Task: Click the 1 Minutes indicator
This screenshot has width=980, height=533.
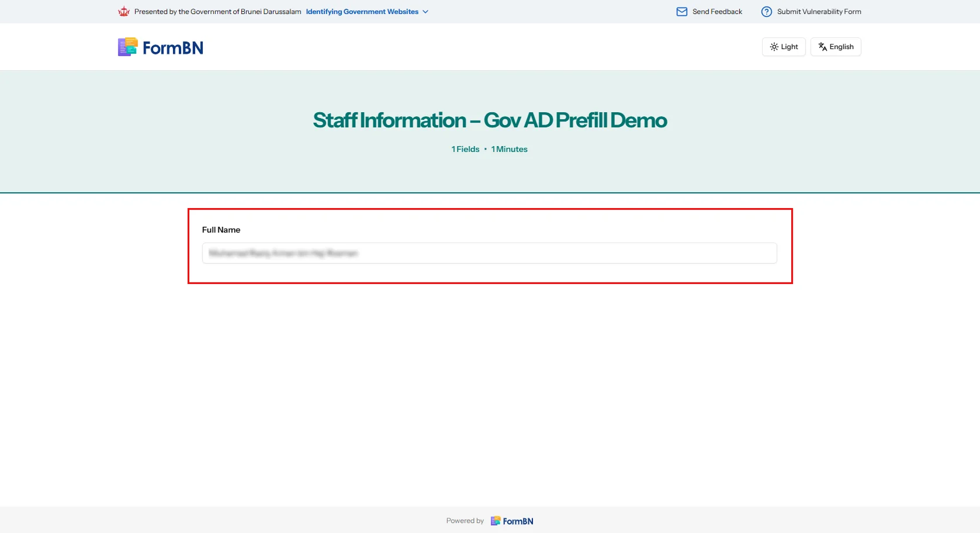Action: 509,149
